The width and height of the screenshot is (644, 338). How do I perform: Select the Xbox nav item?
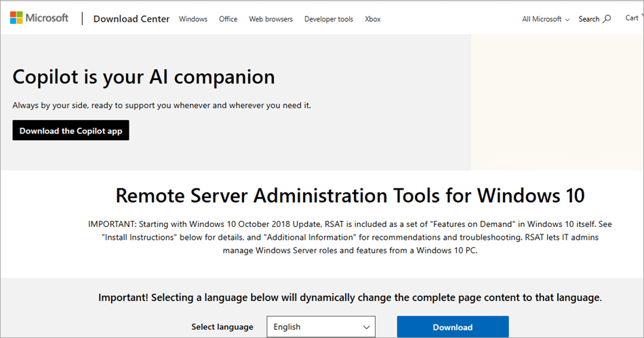coord(372,19)
